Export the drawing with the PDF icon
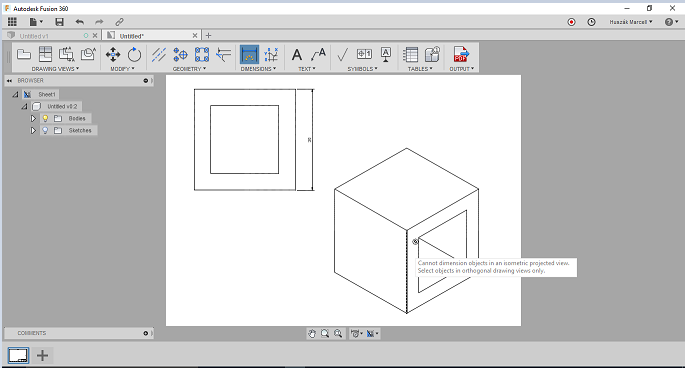The width and height of the screenshot is (685, 368). click(461, 55)
